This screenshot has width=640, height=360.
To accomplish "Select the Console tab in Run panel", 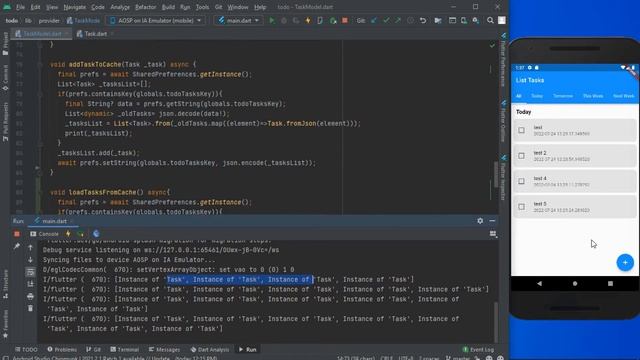I will [44, 234].
